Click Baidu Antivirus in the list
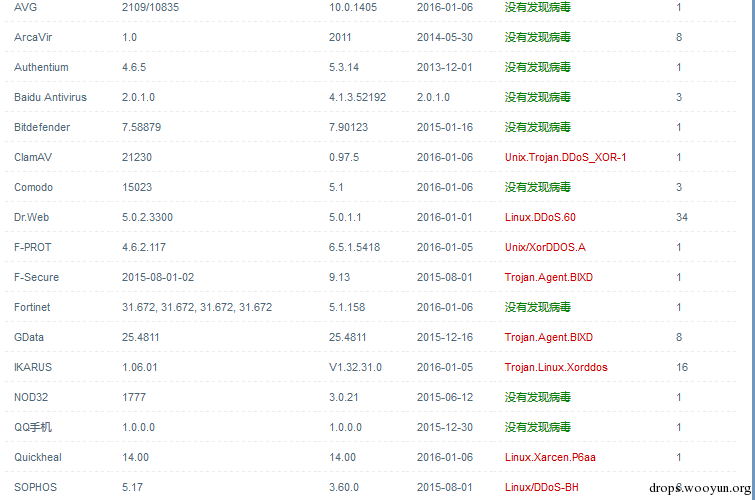This screenshot has height=500, width=755. click(x=50, y=97)
